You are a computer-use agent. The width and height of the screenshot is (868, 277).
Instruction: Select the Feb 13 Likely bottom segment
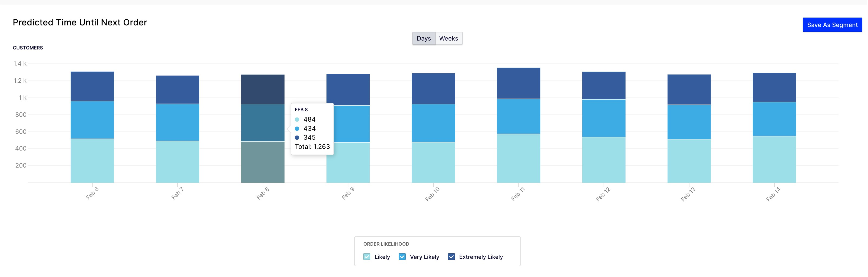coord(689,161)
